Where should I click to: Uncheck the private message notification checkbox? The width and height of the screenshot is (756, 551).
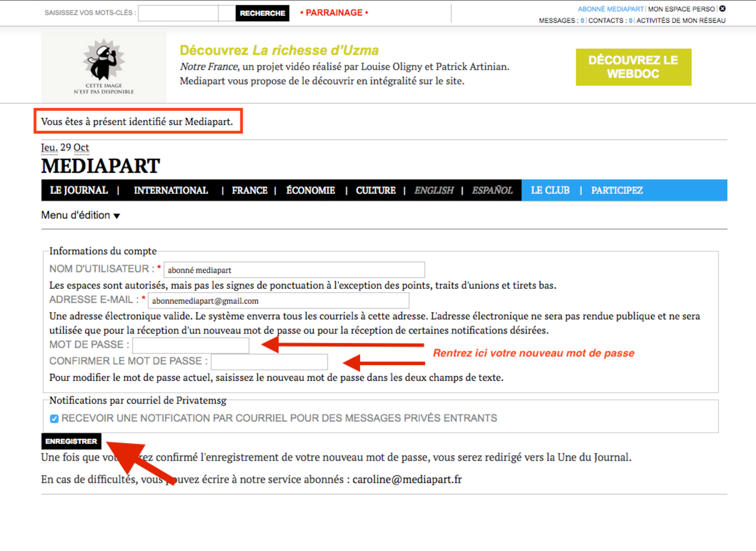click(x=54, y=418)
